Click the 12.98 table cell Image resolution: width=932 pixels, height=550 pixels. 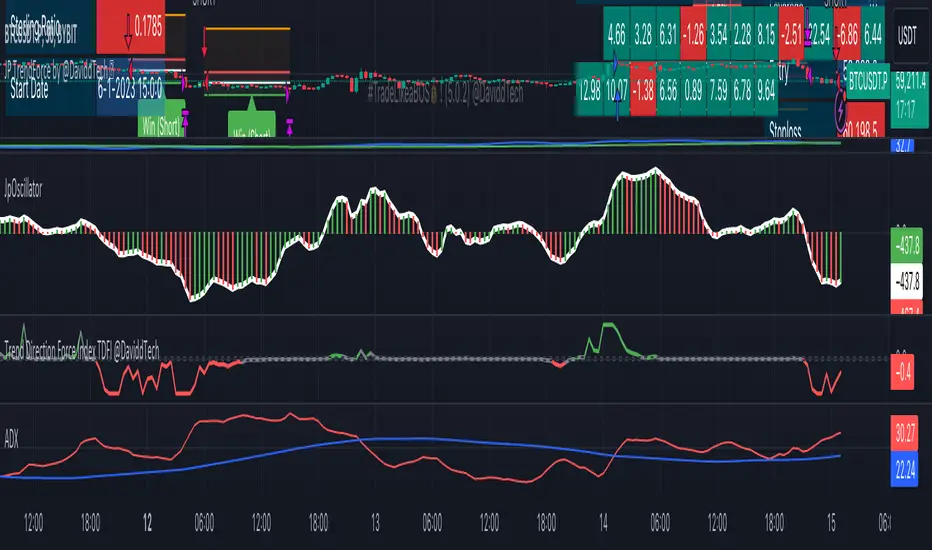[x=590, y=89]
